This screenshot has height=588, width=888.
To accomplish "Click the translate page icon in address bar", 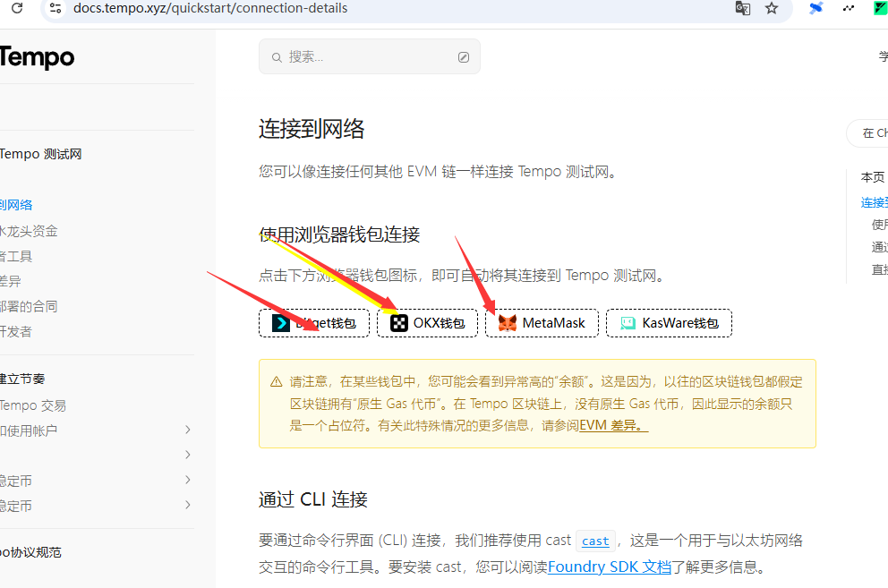I will click(742, 9).
